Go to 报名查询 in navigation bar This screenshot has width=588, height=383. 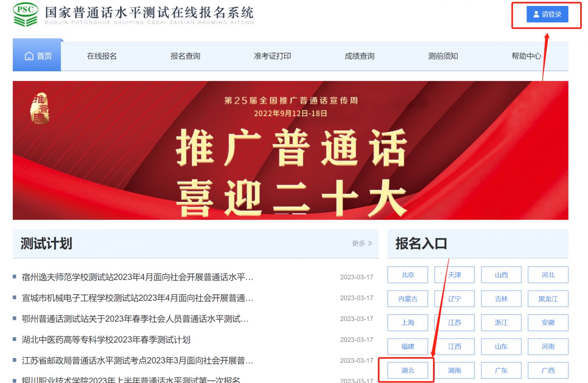[x=185, y=56]
